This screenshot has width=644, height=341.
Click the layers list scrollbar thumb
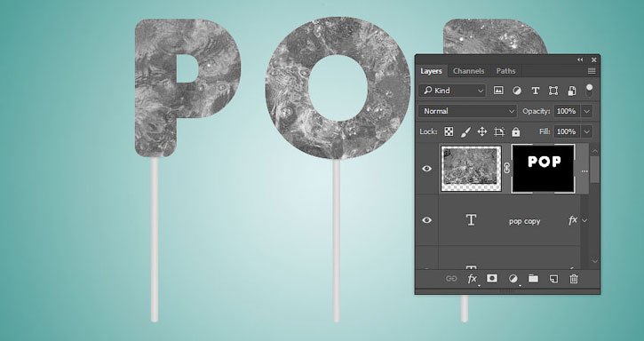pyautogui.click(x=595, y=170)
